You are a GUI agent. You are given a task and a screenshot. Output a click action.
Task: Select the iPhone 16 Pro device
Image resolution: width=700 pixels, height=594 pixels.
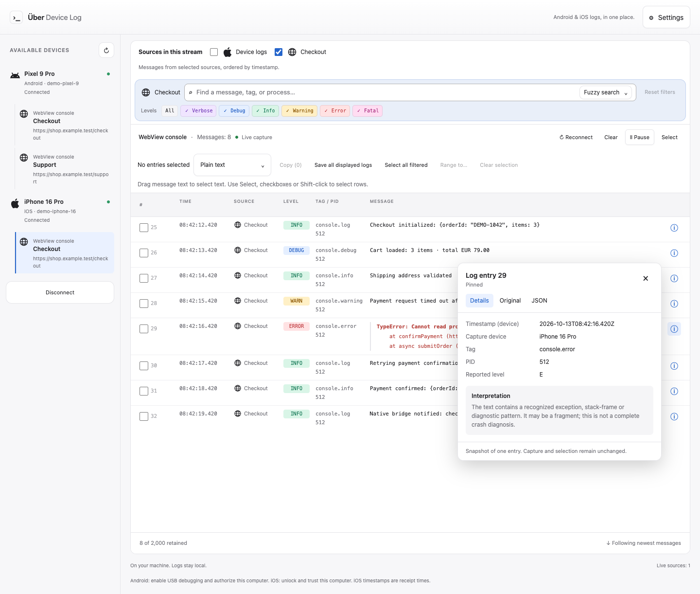(x=60, y=211)
